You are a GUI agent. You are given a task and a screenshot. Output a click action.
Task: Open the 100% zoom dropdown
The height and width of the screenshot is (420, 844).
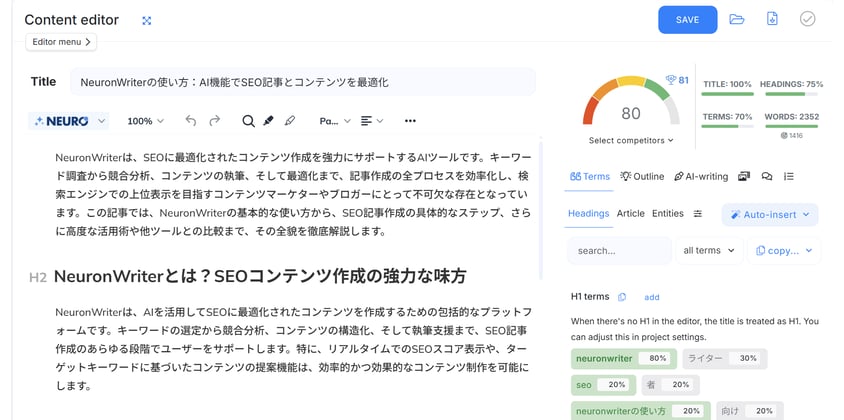click(145, 121)
